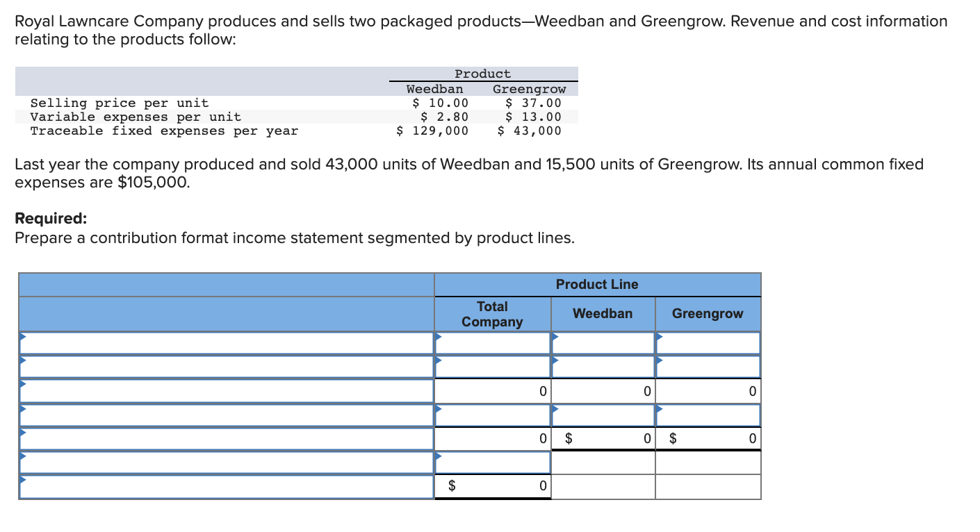
Task: Select Greengrow input in second row
Action: [708, 367]
